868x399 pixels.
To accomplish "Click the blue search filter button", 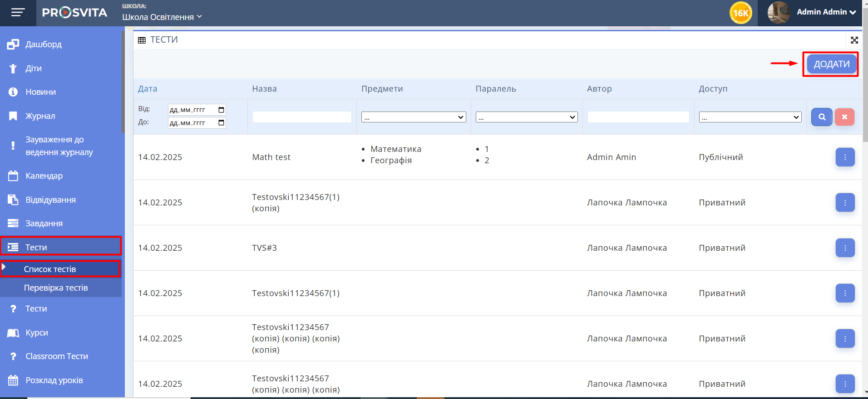I will [x=821, y=117].
